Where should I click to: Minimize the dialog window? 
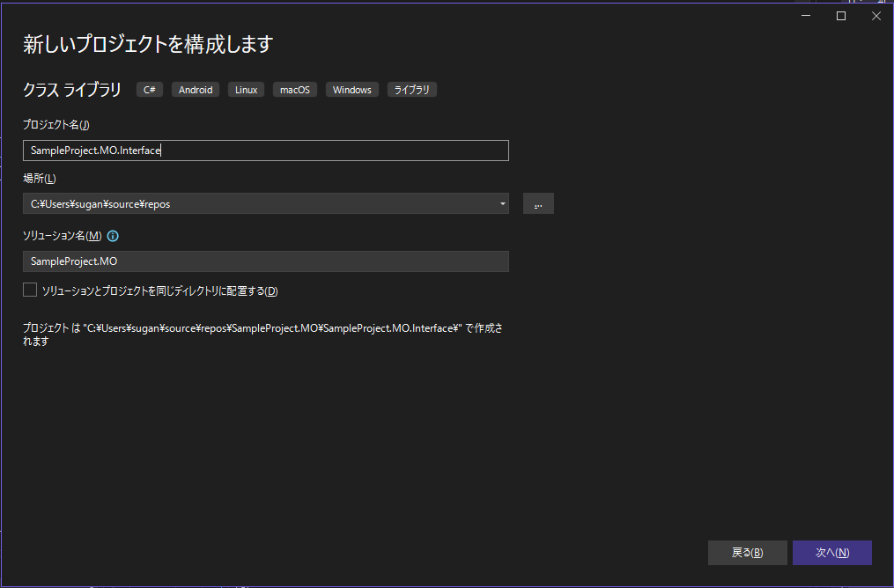pos(806,16)
